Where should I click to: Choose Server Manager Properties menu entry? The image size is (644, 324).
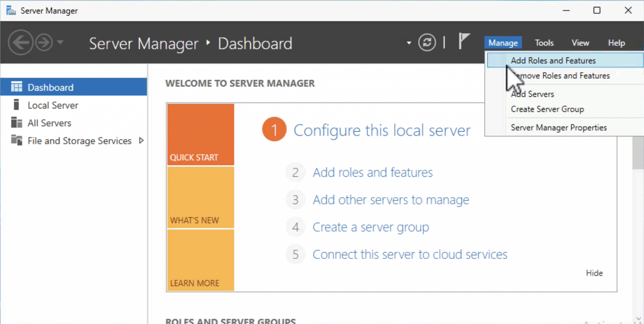click(559, 127)
